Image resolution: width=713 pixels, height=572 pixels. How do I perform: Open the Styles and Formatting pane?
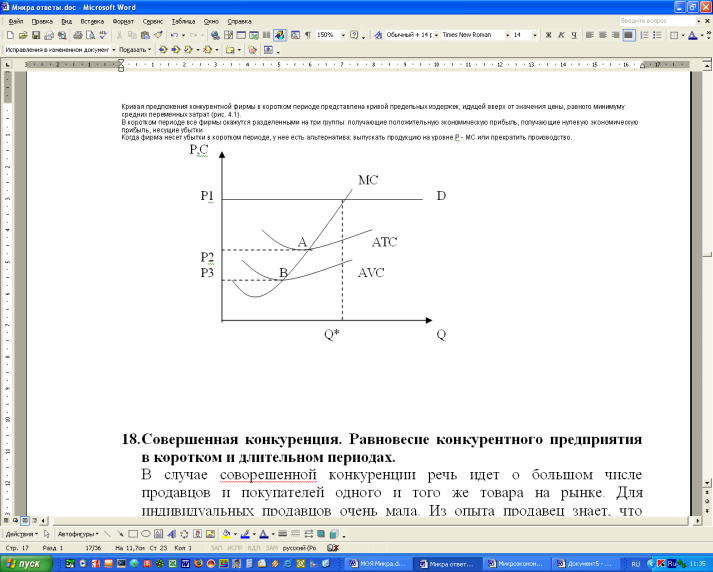(x=378, y=35)
